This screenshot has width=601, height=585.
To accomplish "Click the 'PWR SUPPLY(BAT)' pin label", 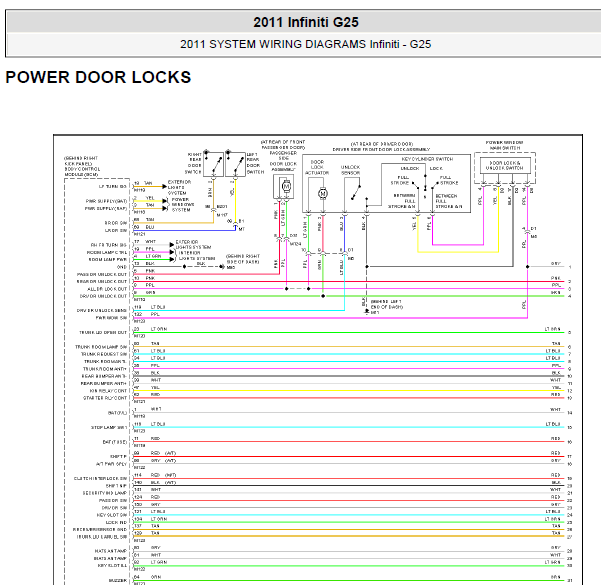I will pos(106,201).
